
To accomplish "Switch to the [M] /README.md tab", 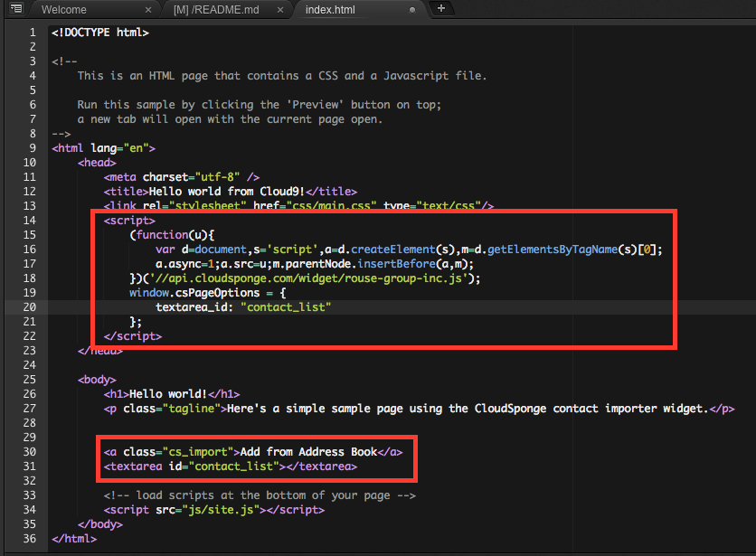I will (216, 10).
